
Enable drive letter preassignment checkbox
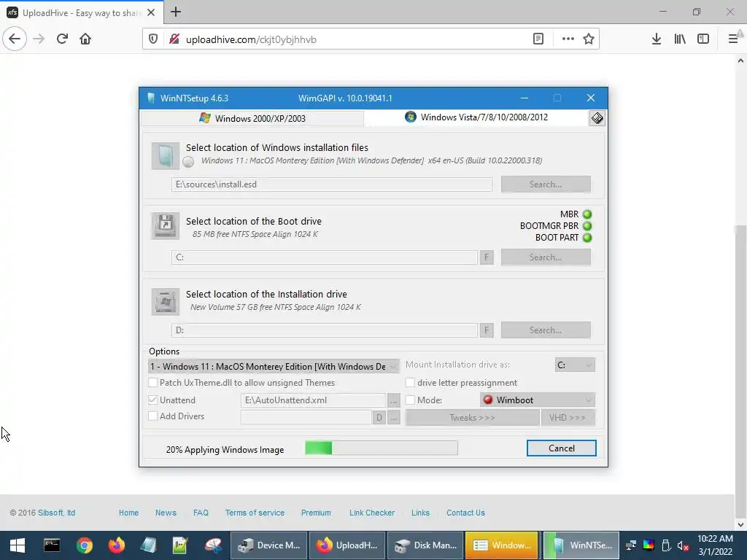[410, 382]
